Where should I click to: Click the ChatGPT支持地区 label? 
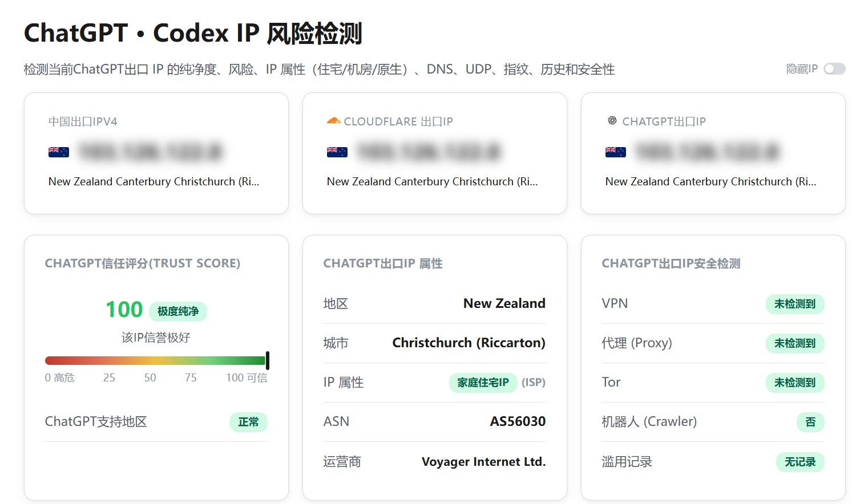coord(96,422)
